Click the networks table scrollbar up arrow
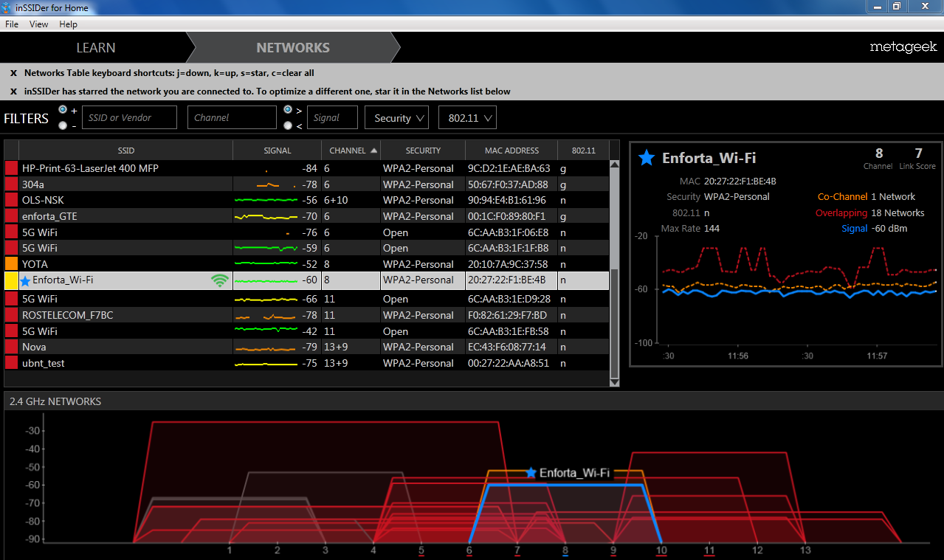Screen dimensions: 944x560 click(615, 166)
